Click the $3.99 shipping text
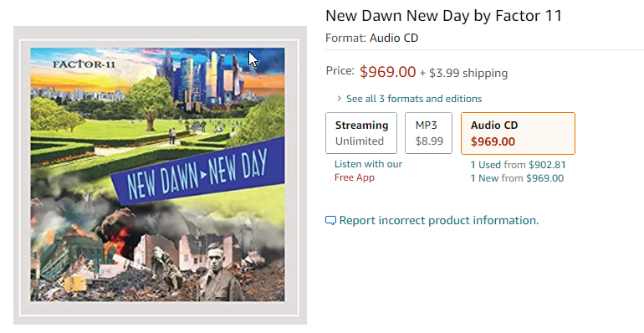644x333 pixels. (x=468, y=73)
